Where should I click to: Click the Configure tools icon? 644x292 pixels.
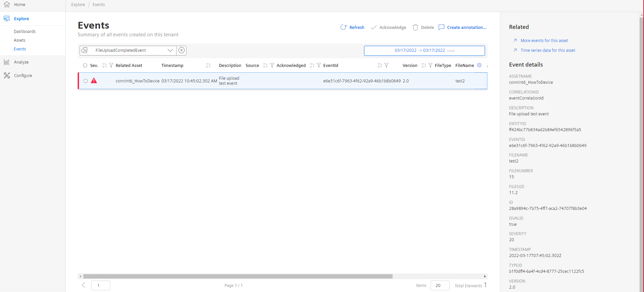tap(7, 76)
